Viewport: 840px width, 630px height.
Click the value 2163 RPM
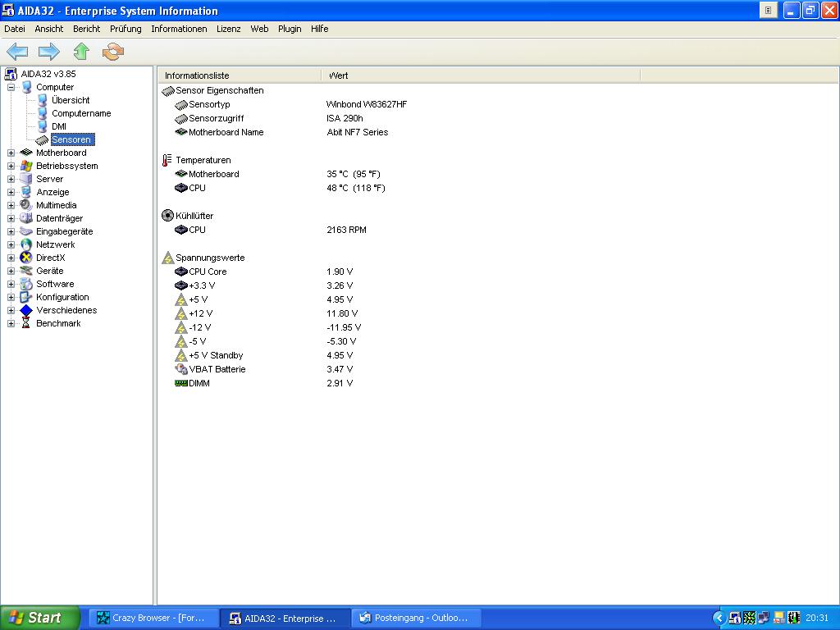coord(347,230)
